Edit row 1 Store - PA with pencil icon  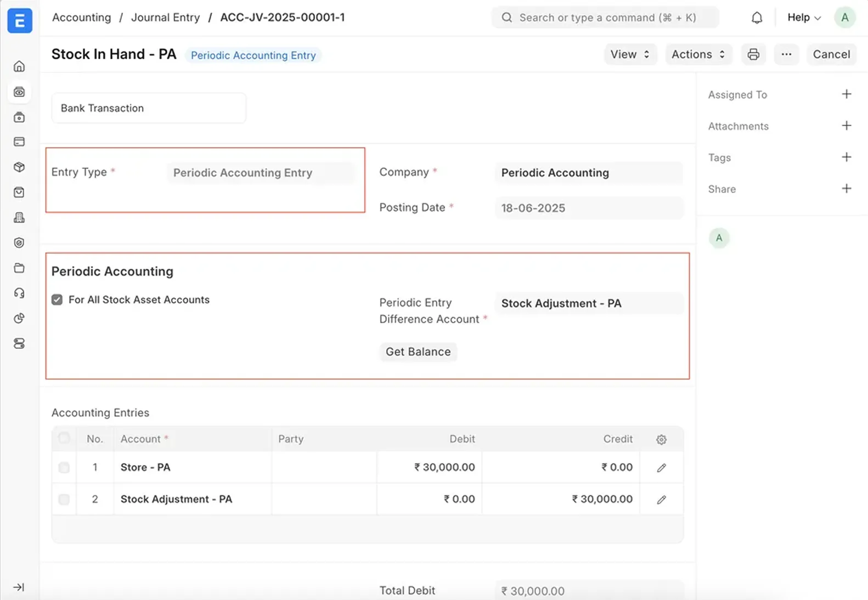pyautogui.click(x=661, y=467)
